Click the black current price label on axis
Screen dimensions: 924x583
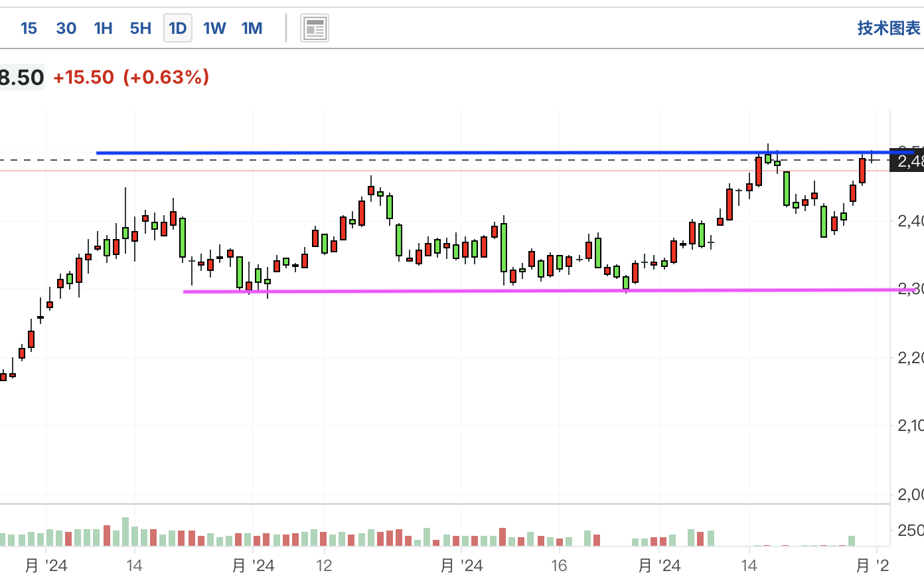[907, 161]
